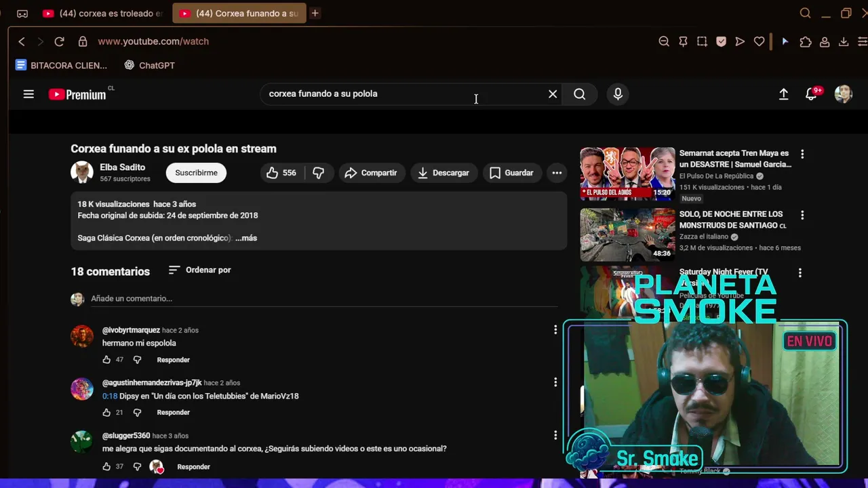Image resolution: width=868 pixels, height=488 pixels.
Task: Dislike the @slugger5360 comment
Action: (x=137, y=467)
